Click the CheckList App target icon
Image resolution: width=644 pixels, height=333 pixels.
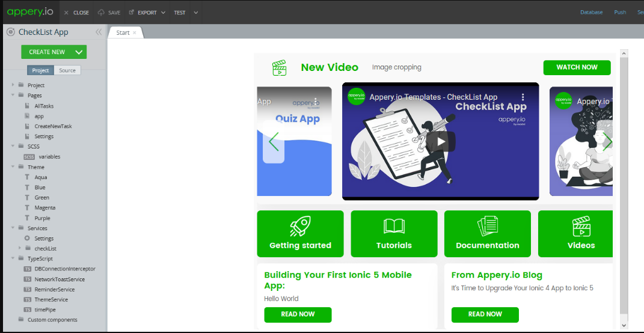pos(11,32)
